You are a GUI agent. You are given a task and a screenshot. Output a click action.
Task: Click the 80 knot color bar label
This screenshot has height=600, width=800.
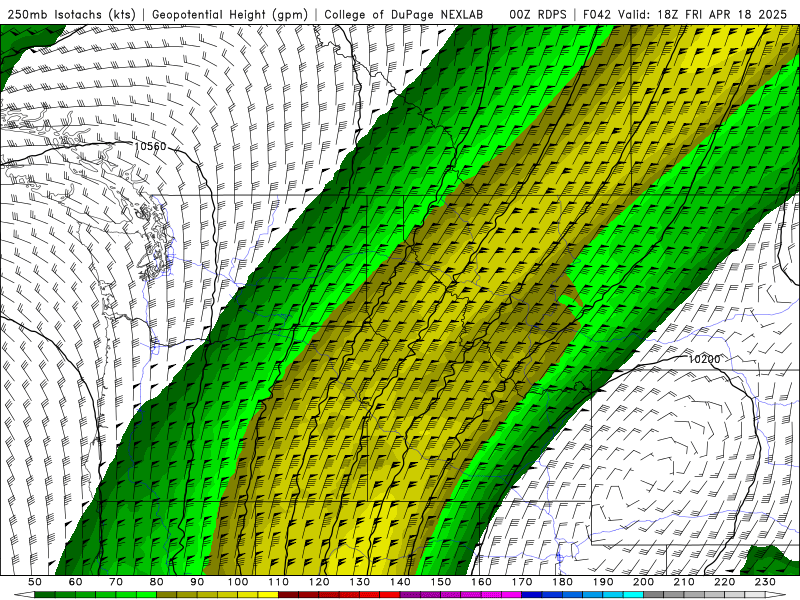(x=156, y=582)
